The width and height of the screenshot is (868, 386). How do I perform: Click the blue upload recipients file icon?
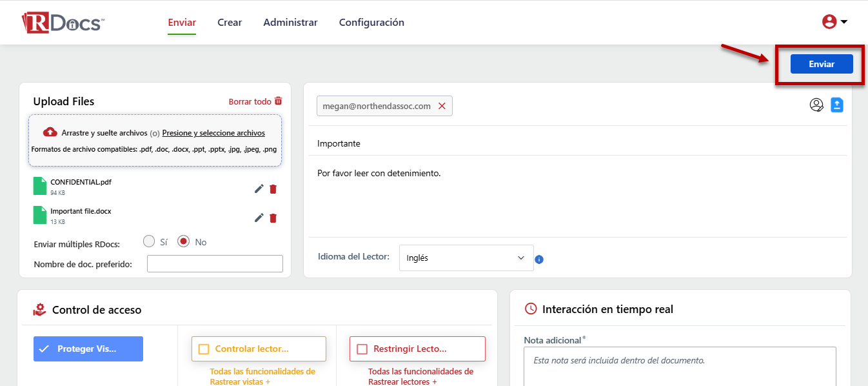click(x=837, y=105)
